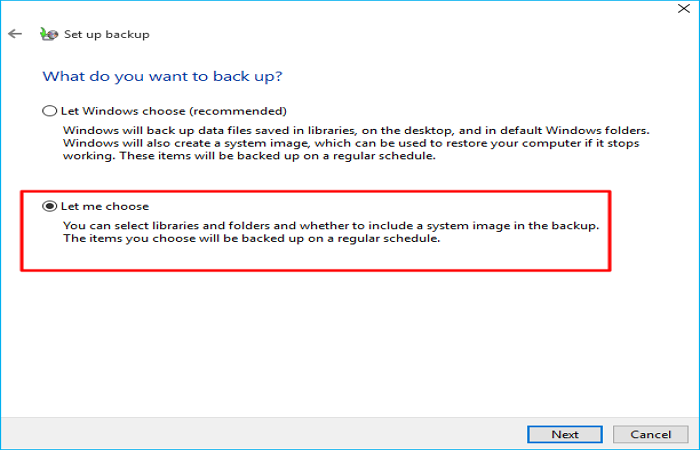Click empty space left of the Next button
The image size is (700, 450).
(300, 434)
